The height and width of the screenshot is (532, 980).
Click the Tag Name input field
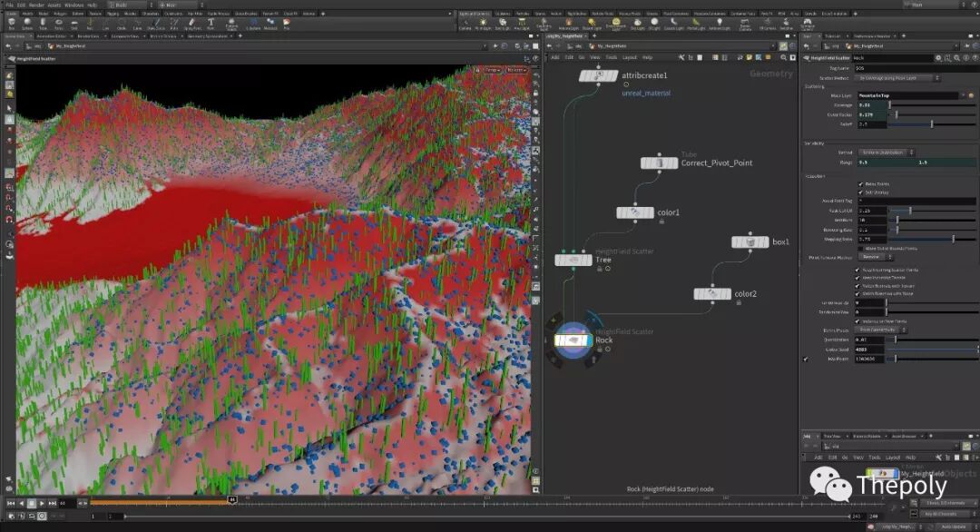[x=916, y=68]
